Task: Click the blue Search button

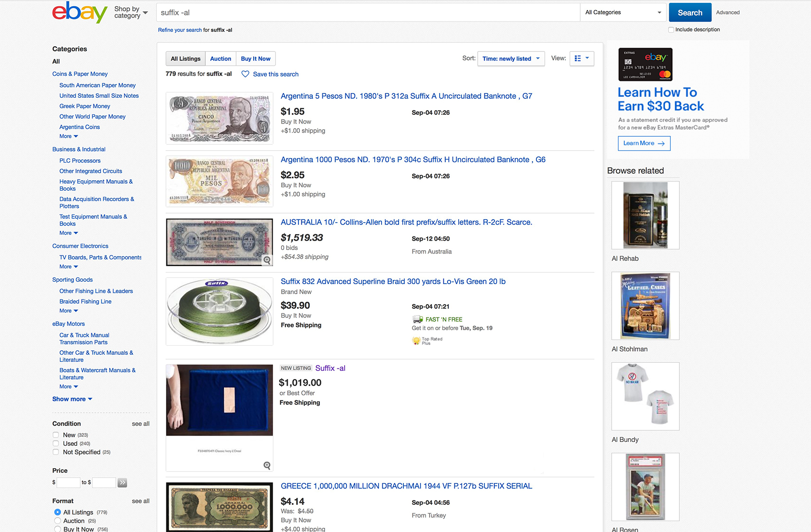Action: 690,12
